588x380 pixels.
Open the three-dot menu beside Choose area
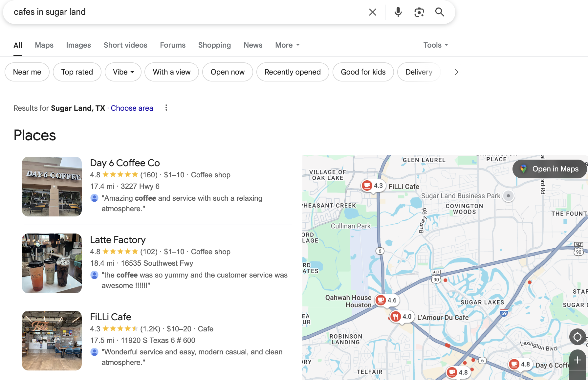click(x=166, y=108)
